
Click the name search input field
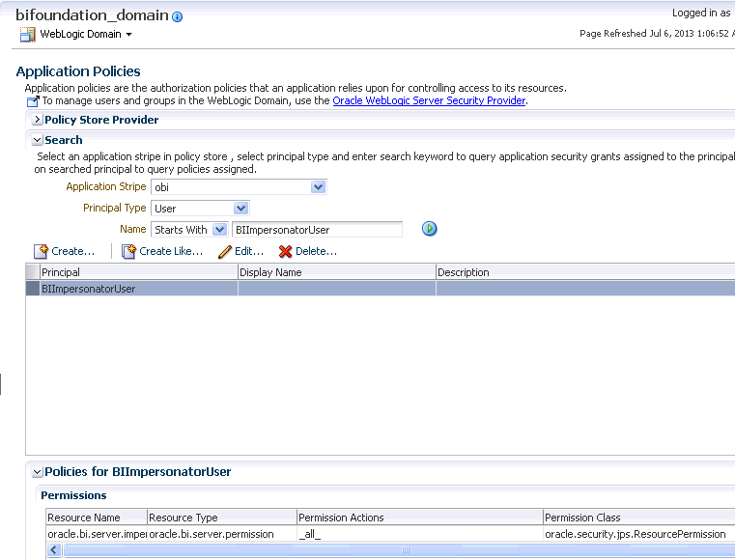[x=318, y=230]
